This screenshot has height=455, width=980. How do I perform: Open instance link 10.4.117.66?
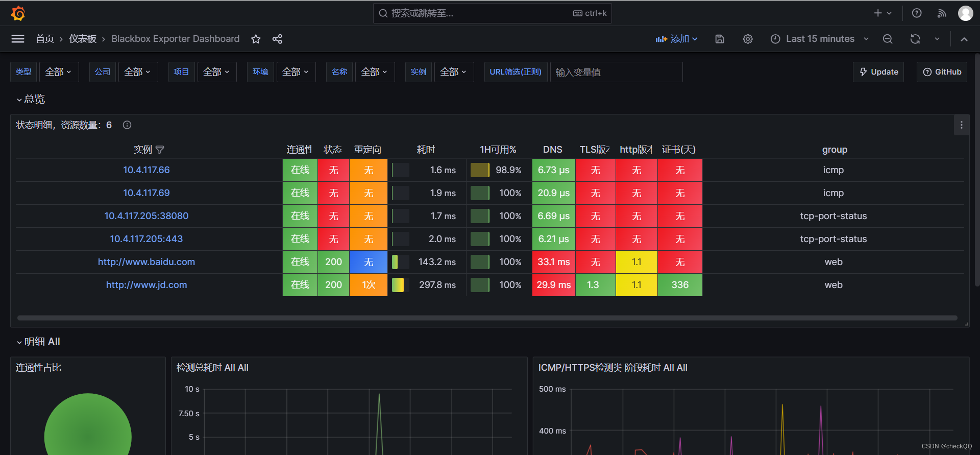pyautogui.click(x=146, y=170)
